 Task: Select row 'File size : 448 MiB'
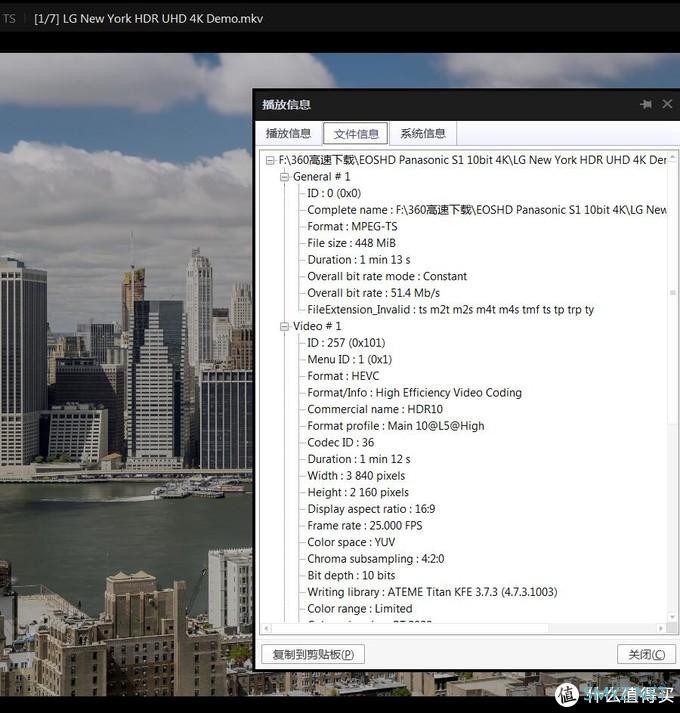click(x=352, y=243)
